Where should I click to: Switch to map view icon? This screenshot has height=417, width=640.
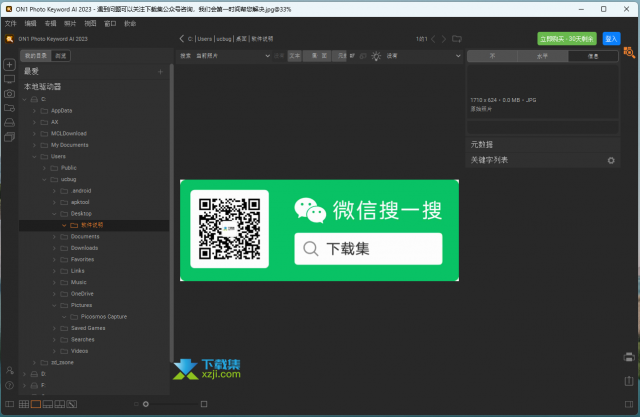coord(72,404)
